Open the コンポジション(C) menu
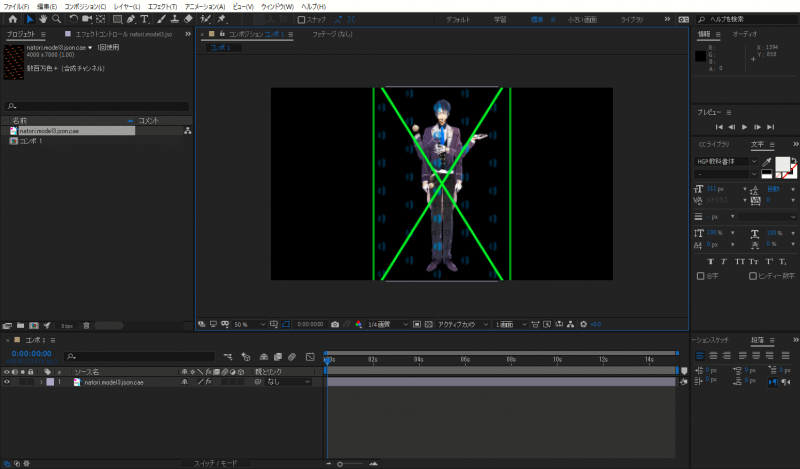Screen dimensions: 800x469 point(85,7)
